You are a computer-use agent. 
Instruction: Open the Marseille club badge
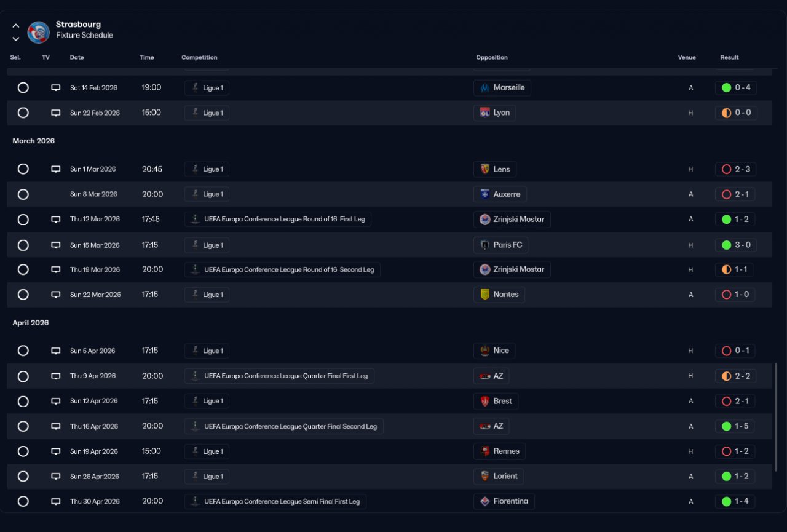tap(485, 88)
